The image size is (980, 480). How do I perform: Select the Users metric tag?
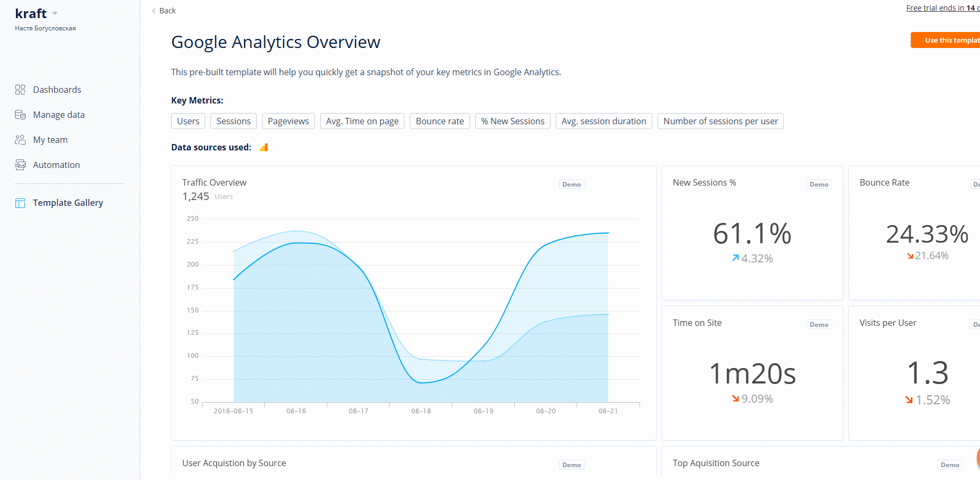pyautogui.click(x=188, y=121)
